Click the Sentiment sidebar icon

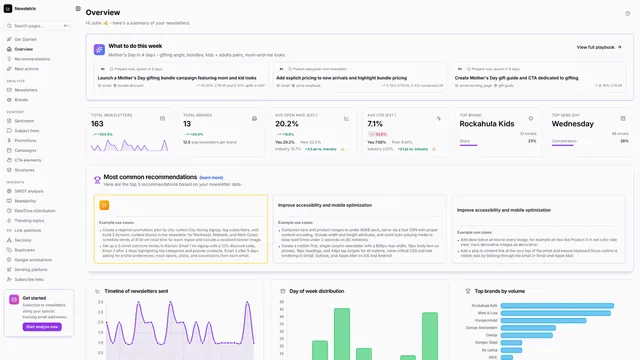tap(9, 121)
